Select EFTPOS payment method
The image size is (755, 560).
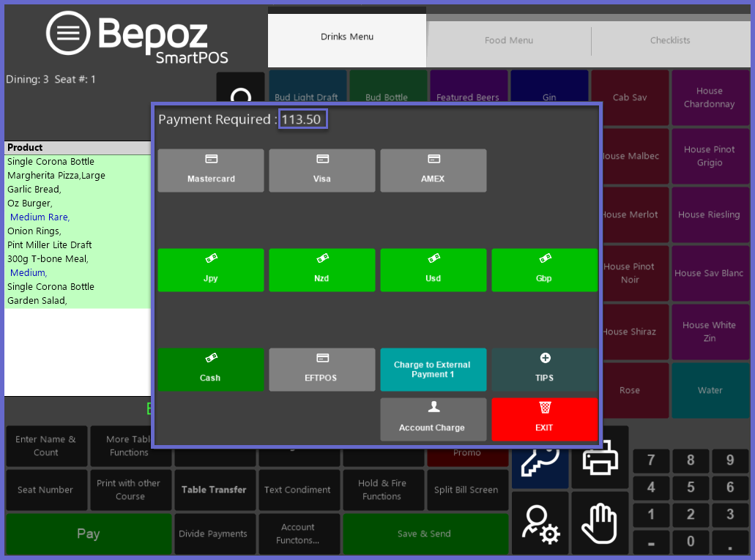pos(322,370)
